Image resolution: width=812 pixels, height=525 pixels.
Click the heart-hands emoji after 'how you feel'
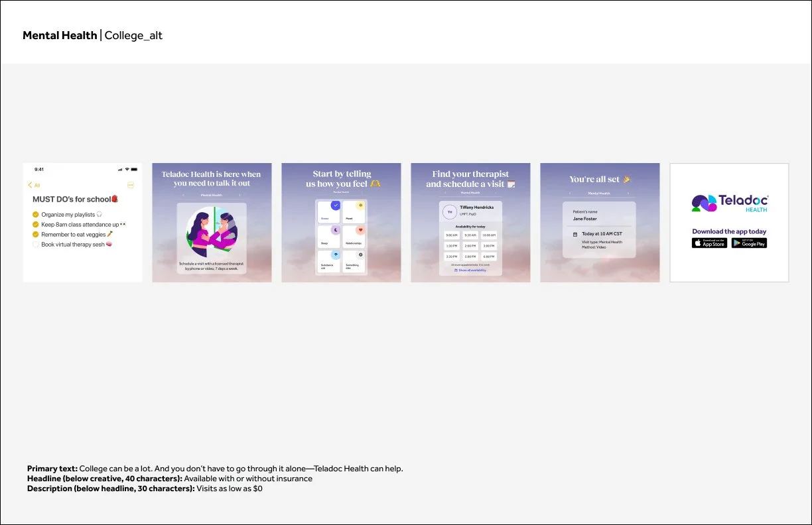[375, 184]
